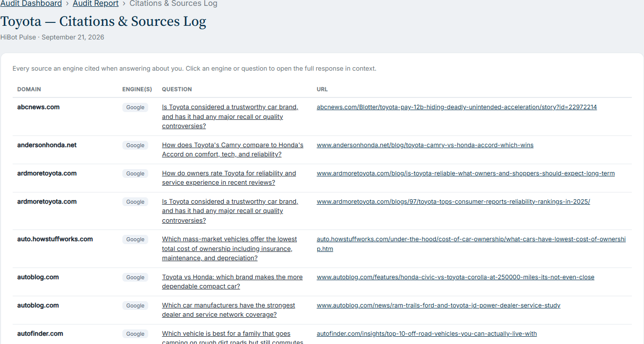Select autoblog.com domain in Toyota vs Honda row
The image size is (644, 344).
[x=38, y=277]
